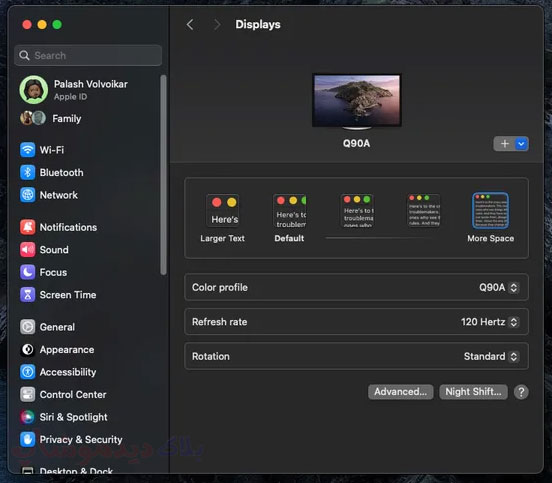Image resolution: width=552 pixels, height=483 pixels.
Task: Select Screen Time label in sidebar
Action: (68, 295)
